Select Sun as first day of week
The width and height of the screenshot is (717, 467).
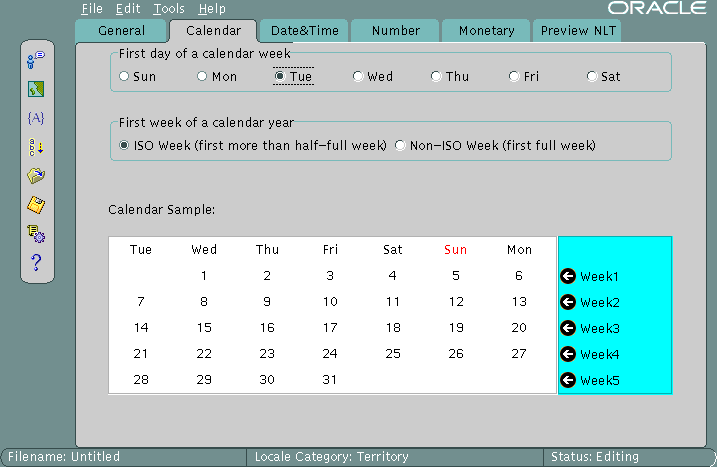point(124,76)
